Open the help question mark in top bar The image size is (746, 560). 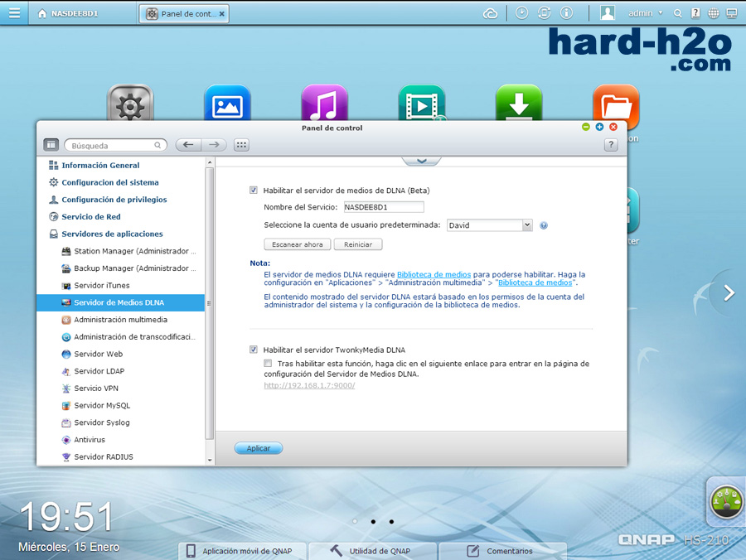(x=695, y=13)
